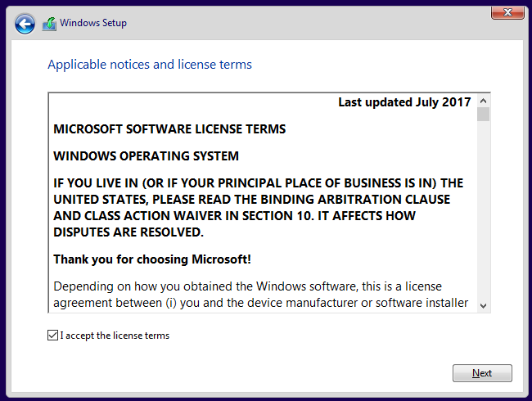Click the "MICROSOFT SOFTWARE LICENSE TERMS" heading
532x401 pixels.
point(169,129)
